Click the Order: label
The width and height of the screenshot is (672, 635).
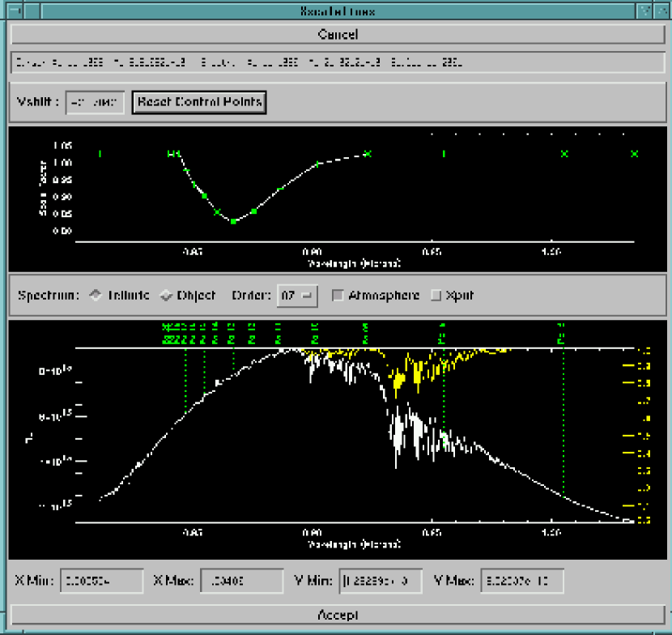[252, 296]
